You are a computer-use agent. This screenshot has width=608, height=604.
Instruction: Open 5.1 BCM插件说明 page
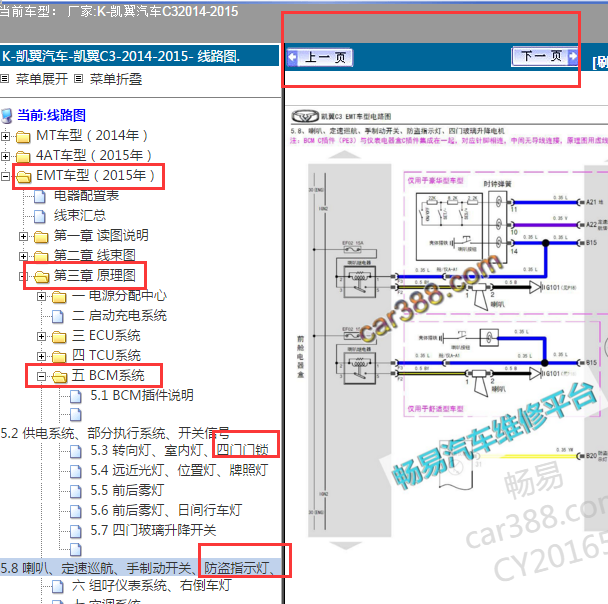142,395
